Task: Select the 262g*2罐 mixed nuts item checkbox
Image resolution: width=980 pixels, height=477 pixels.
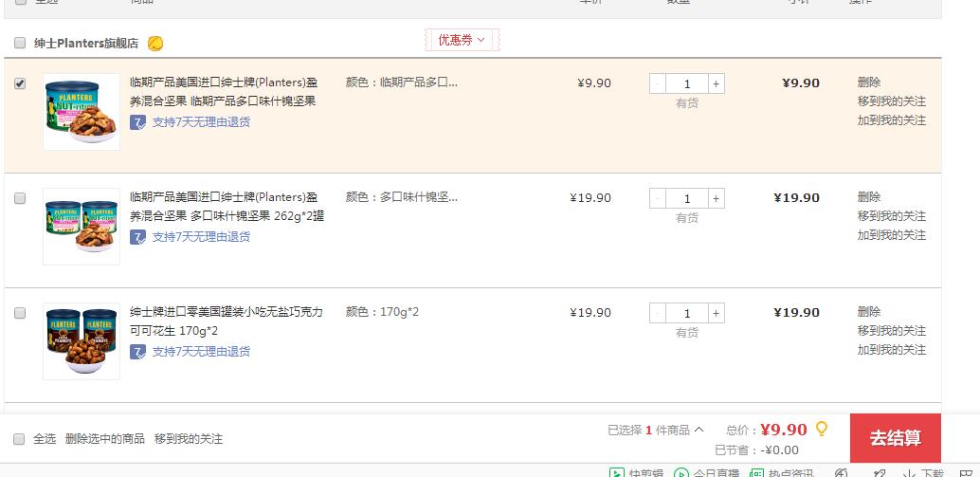Action: pyautogui.click(x=20, y=198)
